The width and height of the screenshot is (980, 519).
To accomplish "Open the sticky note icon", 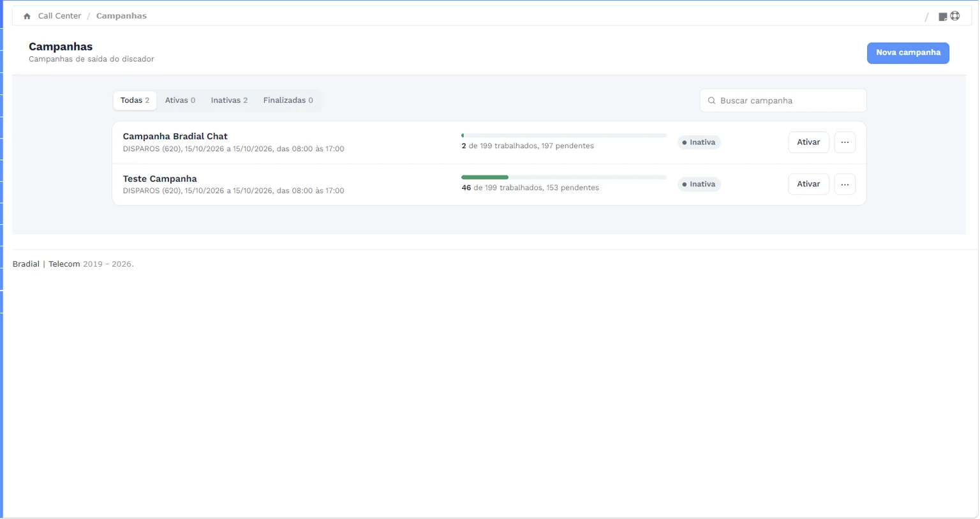I will (942, 17).
